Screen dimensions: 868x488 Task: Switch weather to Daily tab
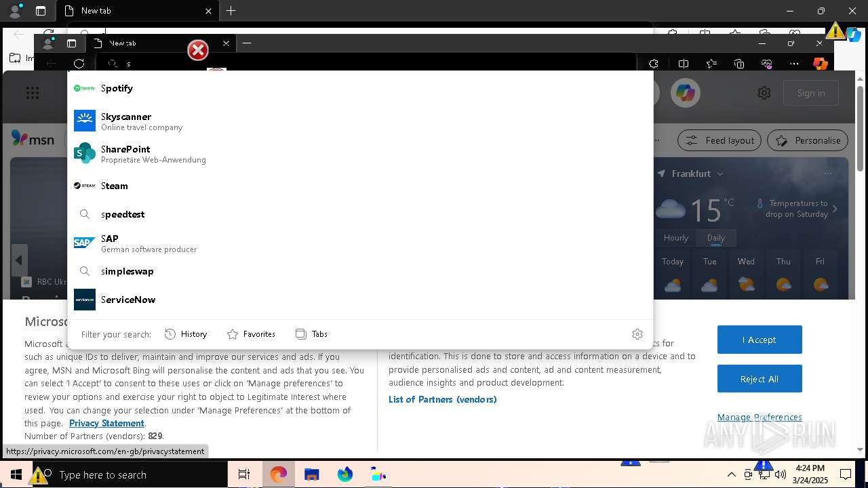click(716, 238)
